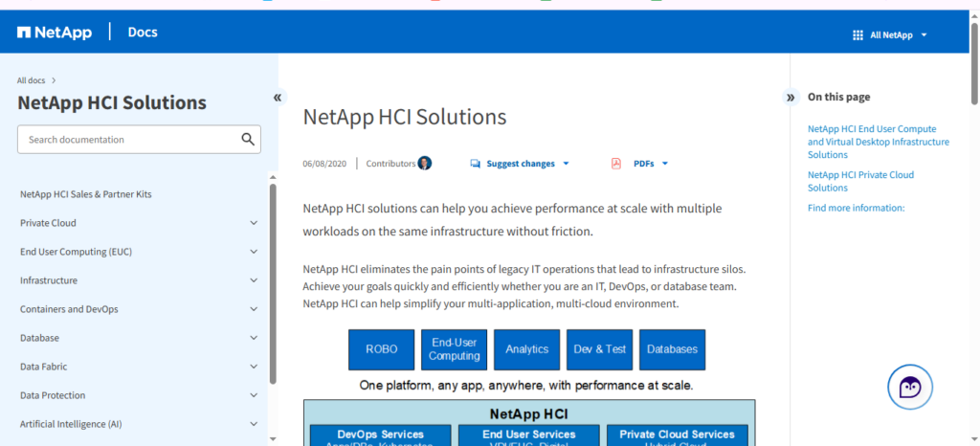Viewport: 980px width, 446px height.
Task: Open Containers and DevOps item
Action: pos(69,309)
